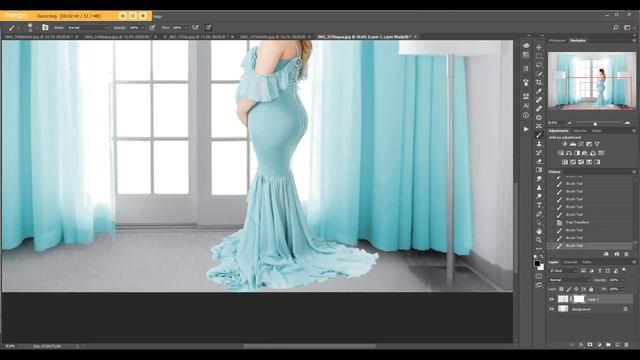640x360 pixels.
Task: Delete current history state trash icon
Action: coord(627,254)
